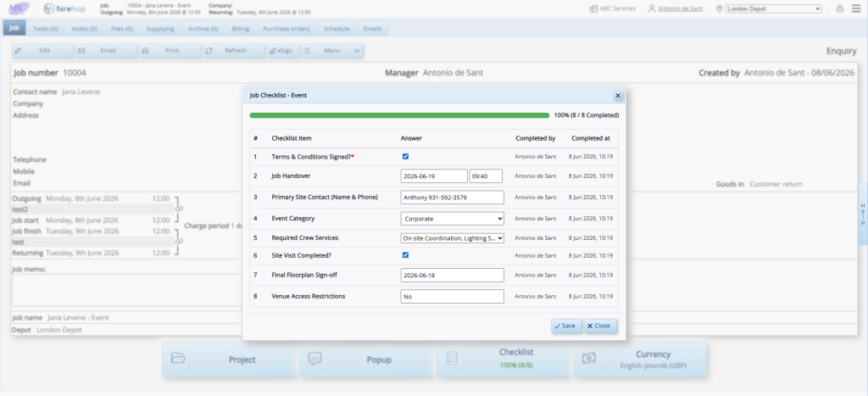Open the Emails tab

click(373, 29)
